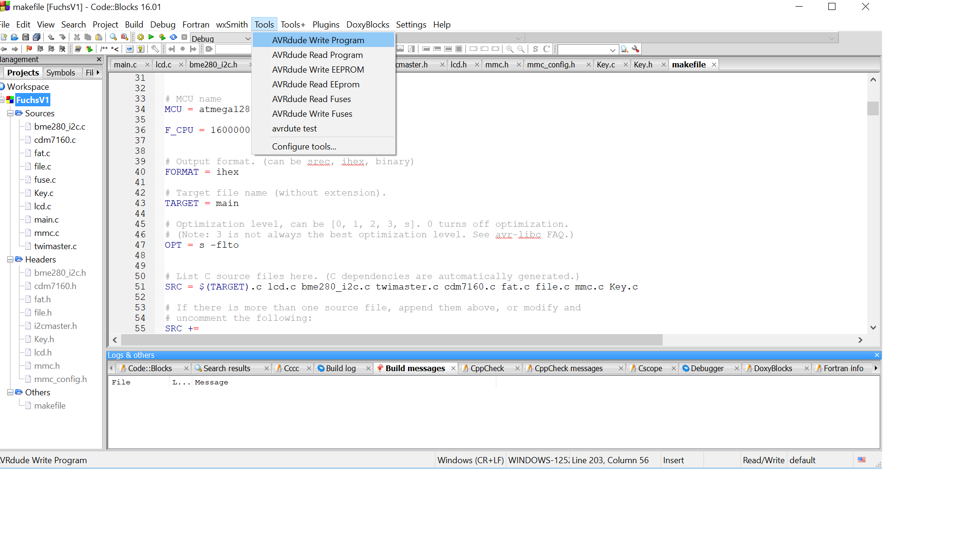Click the green Run arrow icon
Image resolution: width=968 pixels, height=560 pixels.
tap(152, 37)
